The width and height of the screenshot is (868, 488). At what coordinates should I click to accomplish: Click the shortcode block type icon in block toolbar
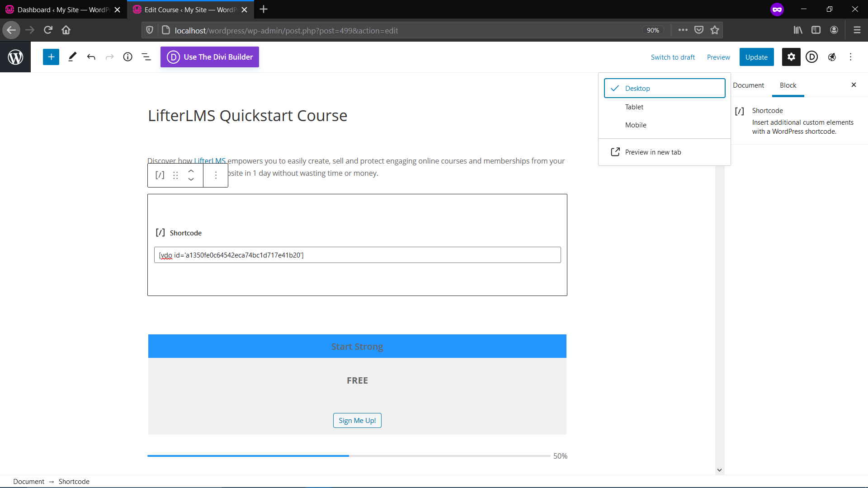click(160, 175)
